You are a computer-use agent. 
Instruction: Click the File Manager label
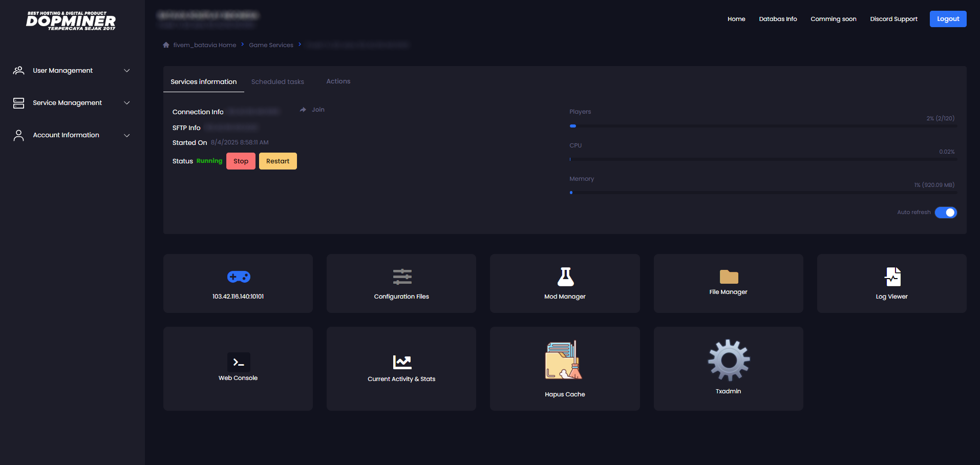click(x=728, y=292)
